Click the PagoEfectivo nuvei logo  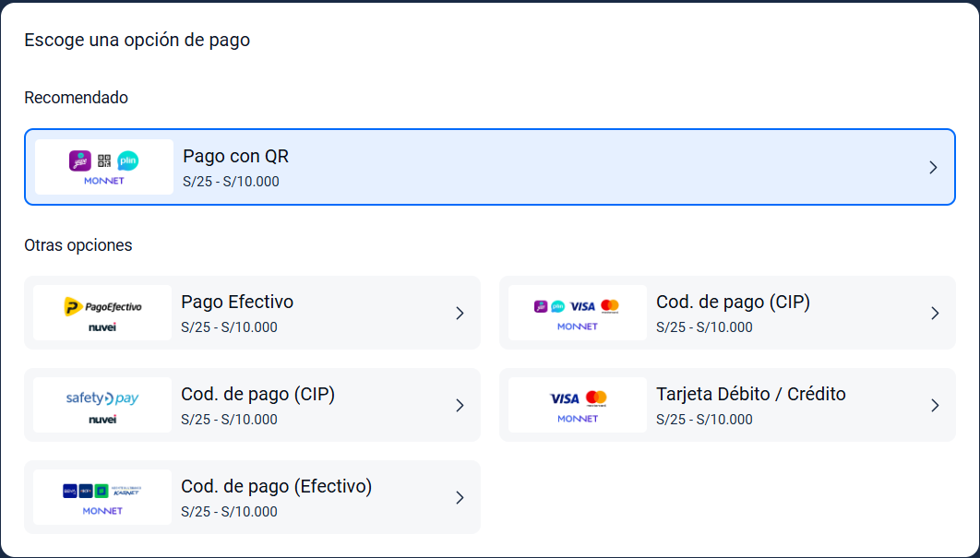tap(102, 313)
